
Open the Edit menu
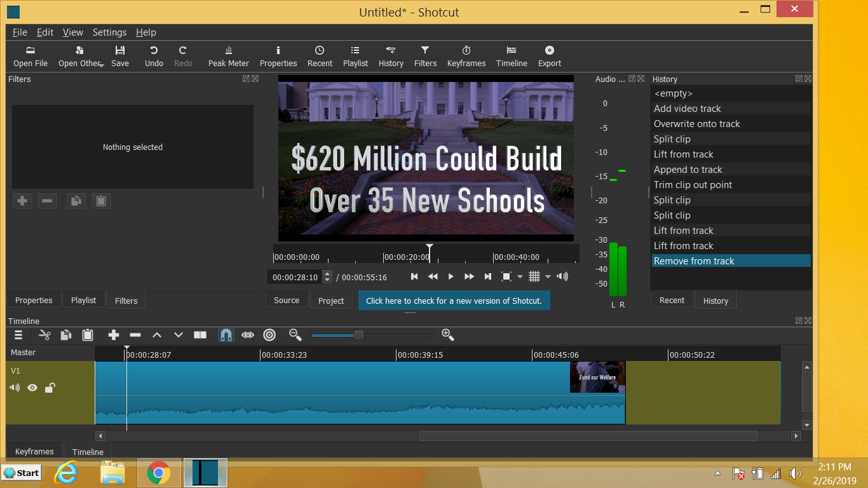(x=45, y=32)
